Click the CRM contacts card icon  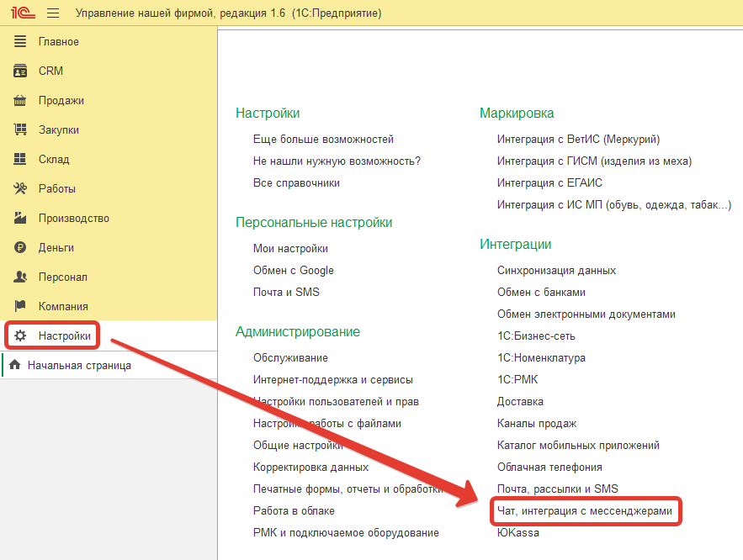(x=20, y=71)
